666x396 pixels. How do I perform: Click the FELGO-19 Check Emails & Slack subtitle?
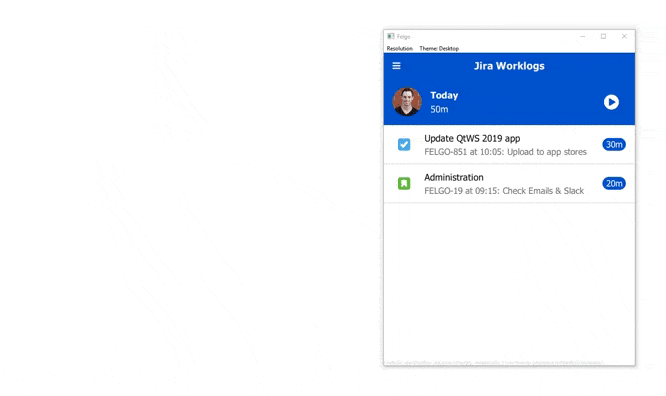click(504, 191)
